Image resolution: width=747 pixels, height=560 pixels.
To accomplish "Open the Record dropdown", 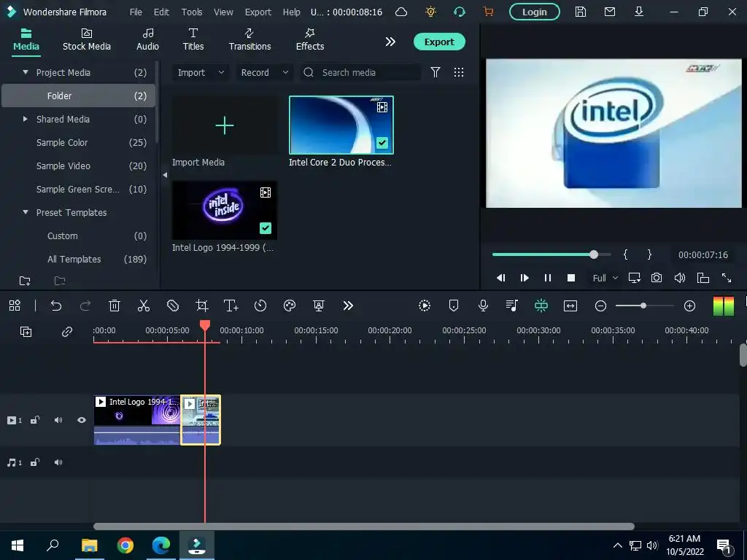I will (264, 72).
